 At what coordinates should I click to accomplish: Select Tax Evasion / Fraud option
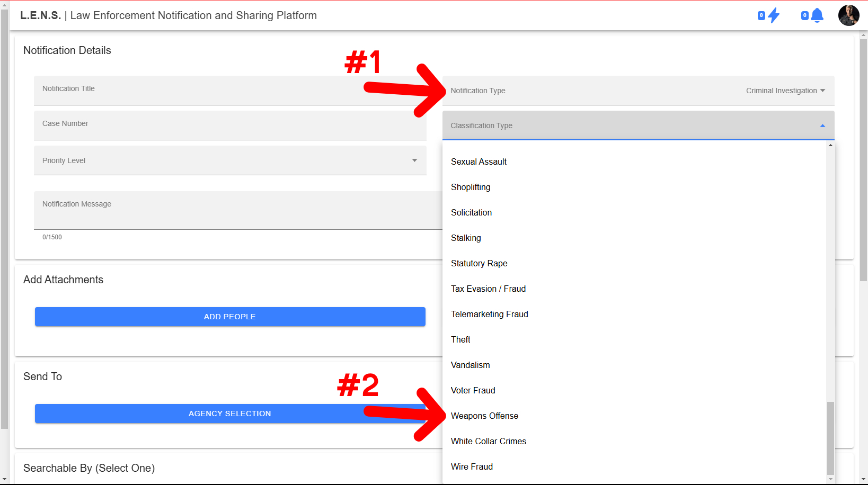click(488, 289)
